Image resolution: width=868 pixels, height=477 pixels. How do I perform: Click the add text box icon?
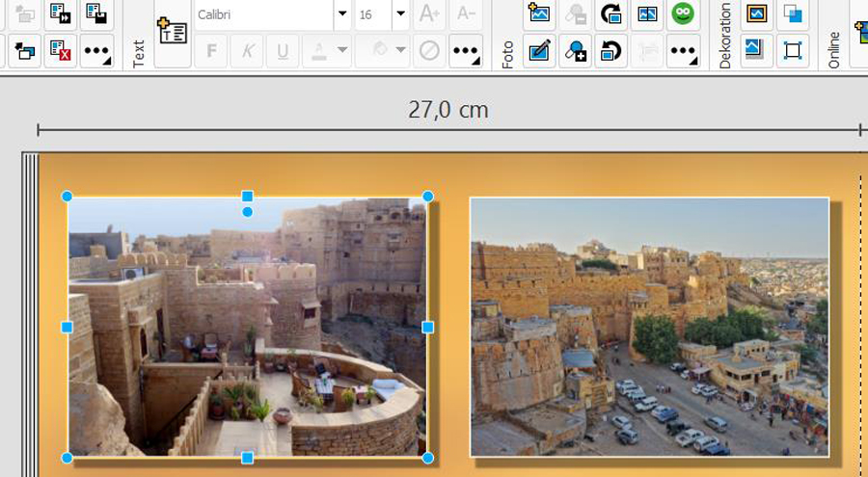[172, 32]
